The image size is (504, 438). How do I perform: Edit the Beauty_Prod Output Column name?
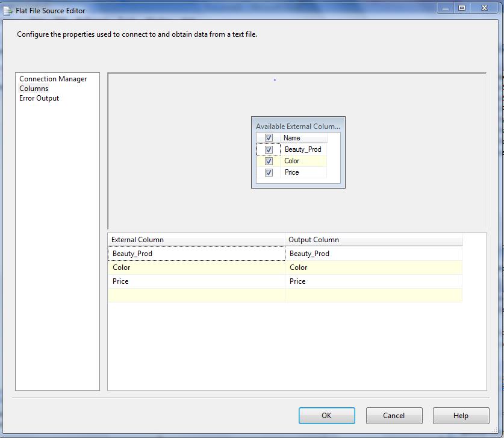click(373, 254)
